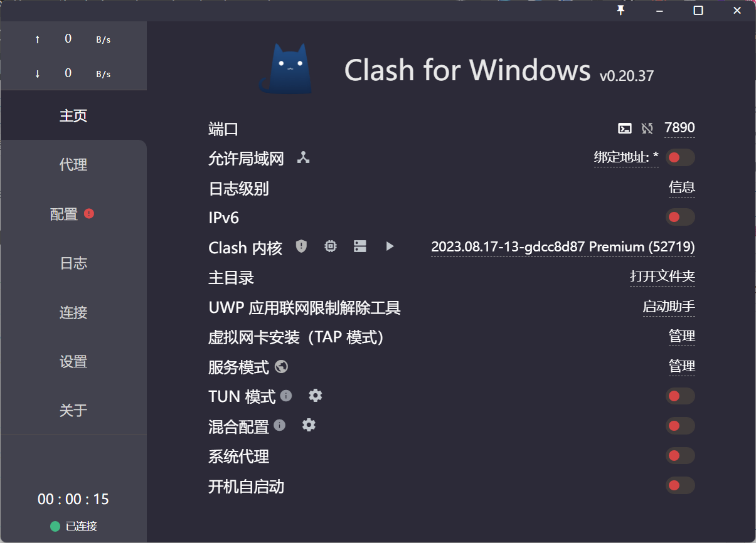Open 混合配置 gear settings
The image size is (756, 543).
click(x=309, y=425)
